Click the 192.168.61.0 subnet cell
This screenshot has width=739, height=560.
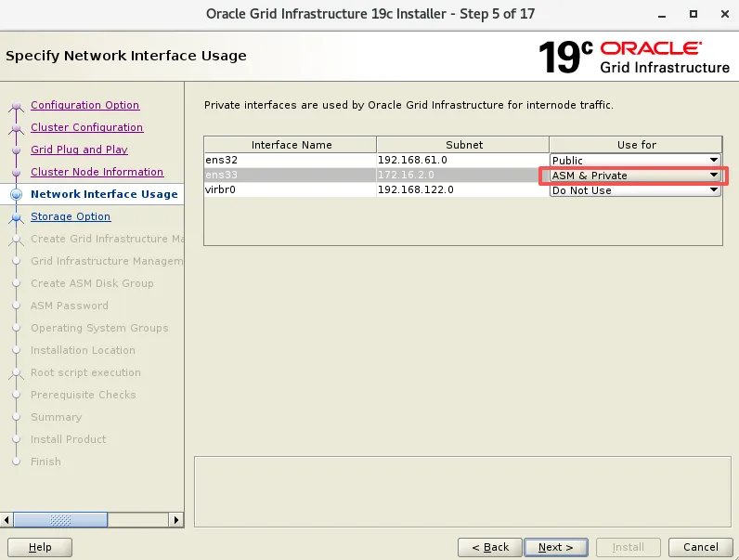click(x=463, y=161)
